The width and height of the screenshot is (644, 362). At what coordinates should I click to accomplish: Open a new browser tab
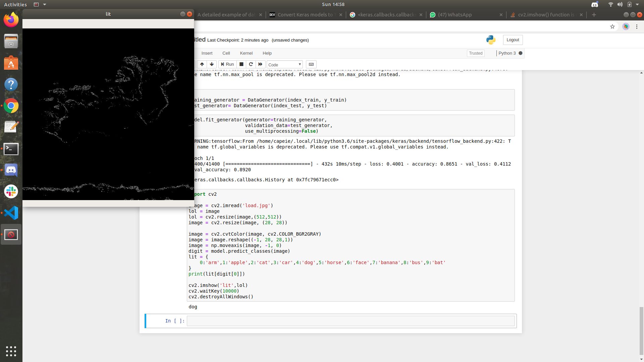[594, 15]
